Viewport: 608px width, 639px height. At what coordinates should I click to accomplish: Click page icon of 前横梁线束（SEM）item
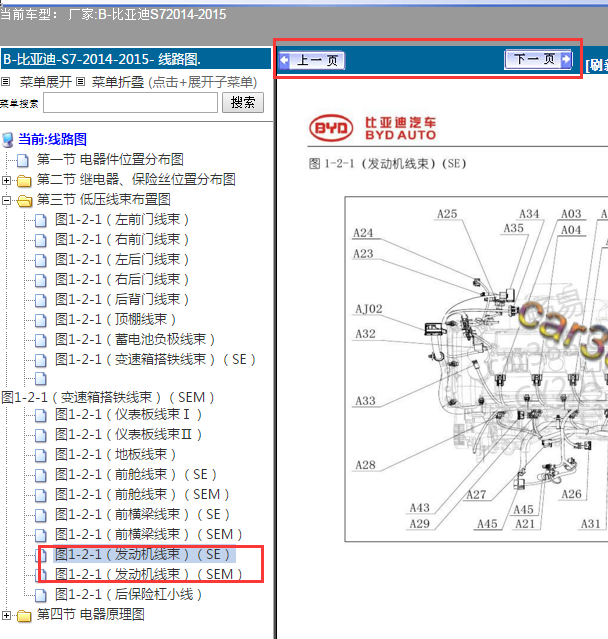point(41,535)
